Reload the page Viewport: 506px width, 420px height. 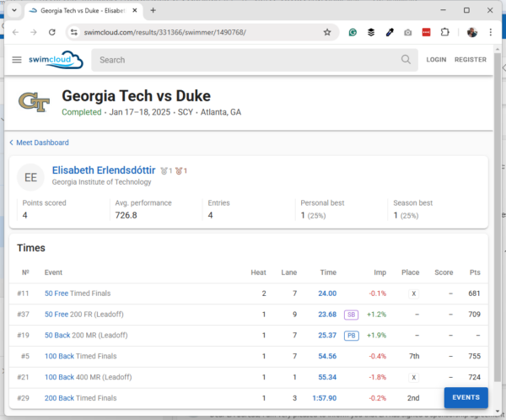[x=52, y=32]
